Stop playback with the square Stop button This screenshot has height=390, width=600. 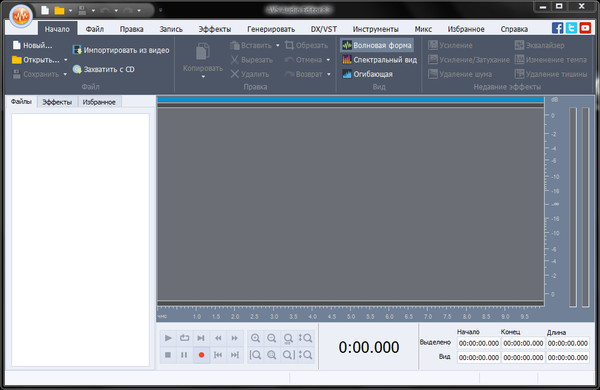click(168, 355)
